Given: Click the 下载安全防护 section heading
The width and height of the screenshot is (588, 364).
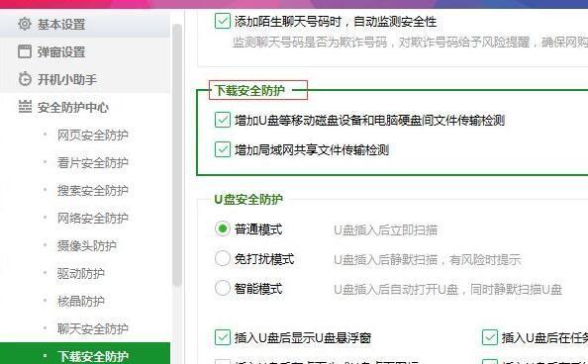Looking at the screenshot, I should [249, 90].
